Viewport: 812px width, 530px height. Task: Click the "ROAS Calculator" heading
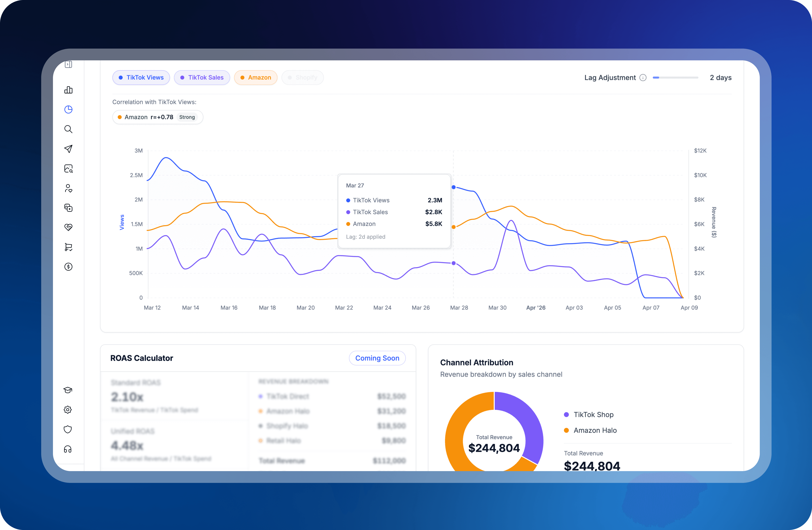tap(142, 358)
